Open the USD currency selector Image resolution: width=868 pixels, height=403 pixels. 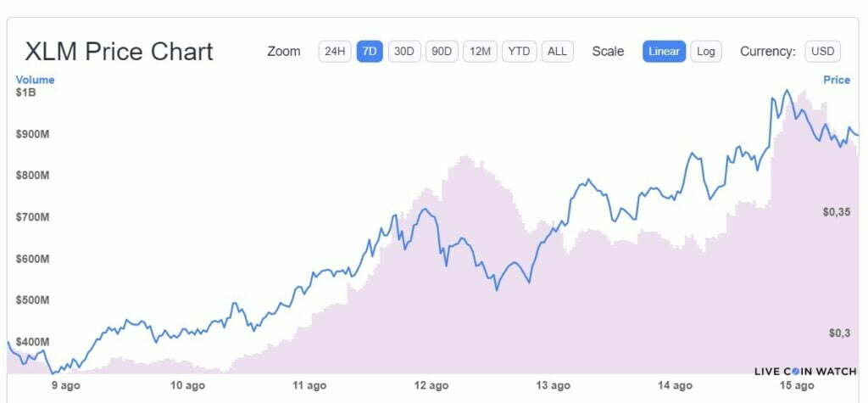coord(822,51)
